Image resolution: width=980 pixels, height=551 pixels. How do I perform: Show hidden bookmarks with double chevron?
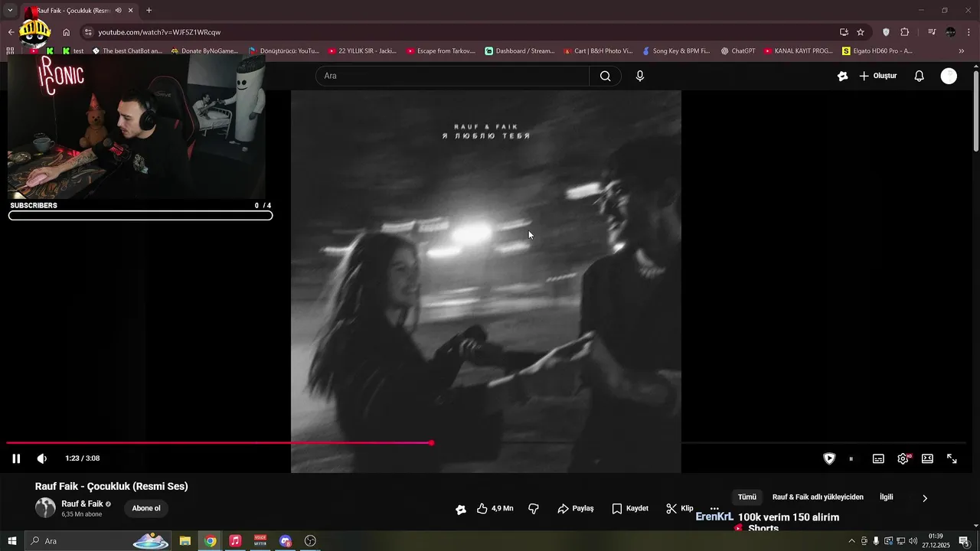pyautogui.click(x=962, y=51)
